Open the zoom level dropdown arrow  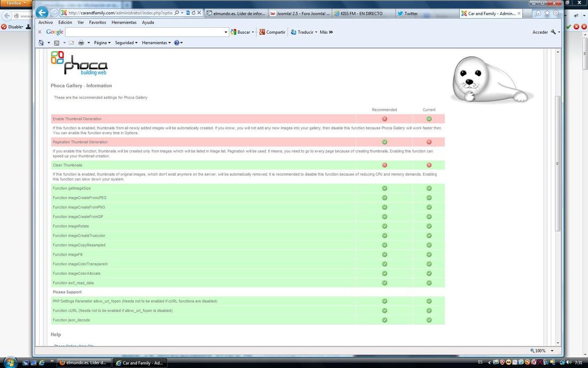552,351
